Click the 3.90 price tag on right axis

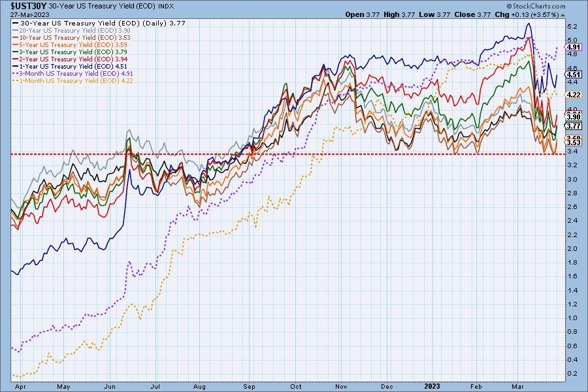tap(574, 117)
